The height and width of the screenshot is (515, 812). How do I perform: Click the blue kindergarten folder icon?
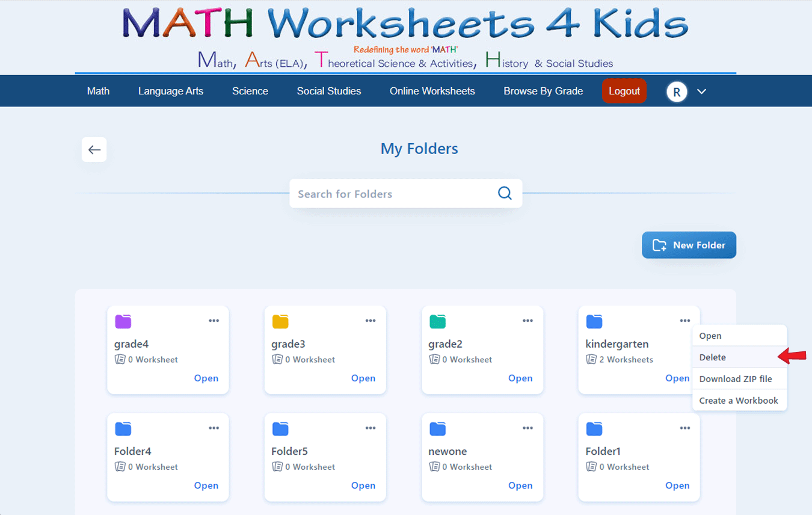coord(594,322)
